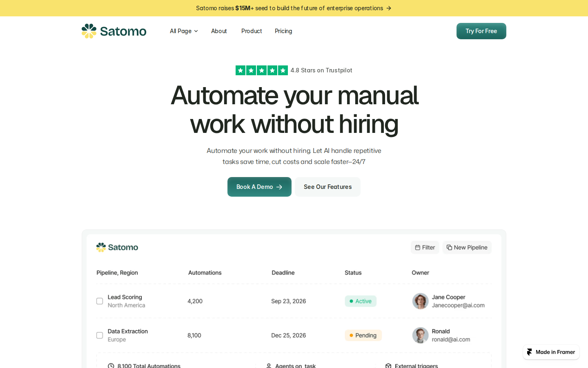Click the Satomo logo in dashboard preview

(117, 247)
